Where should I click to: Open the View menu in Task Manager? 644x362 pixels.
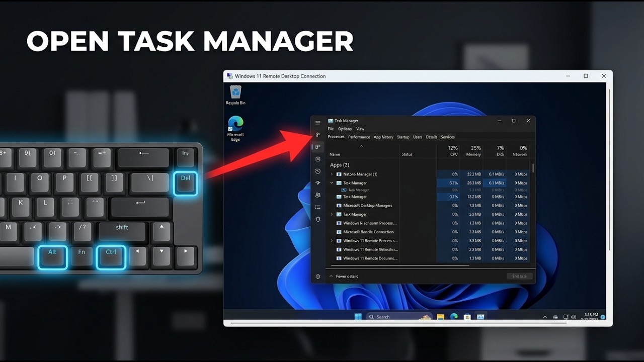pyautogui.click(x=360, y=129)
